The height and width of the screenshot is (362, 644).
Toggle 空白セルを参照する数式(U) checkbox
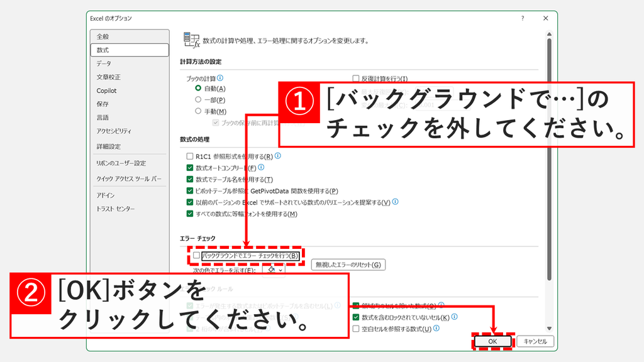point(356,329)
